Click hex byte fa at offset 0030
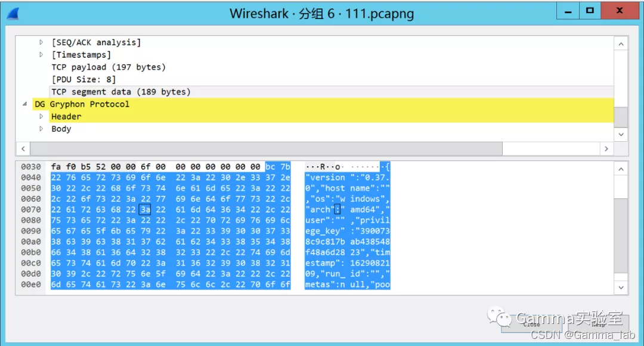 56,167
